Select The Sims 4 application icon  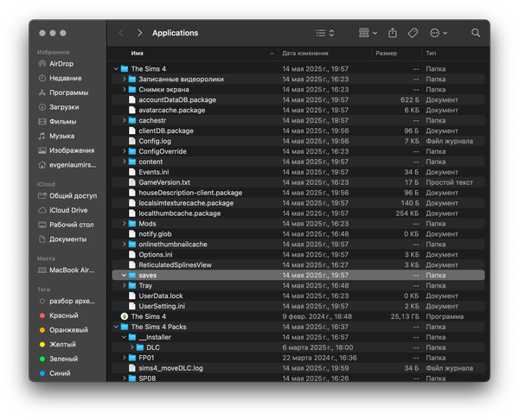coord(125,317)
